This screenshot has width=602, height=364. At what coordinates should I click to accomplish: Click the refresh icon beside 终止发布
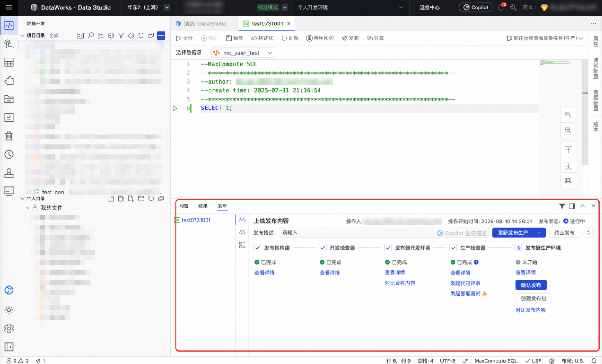(x=588, y=233)
